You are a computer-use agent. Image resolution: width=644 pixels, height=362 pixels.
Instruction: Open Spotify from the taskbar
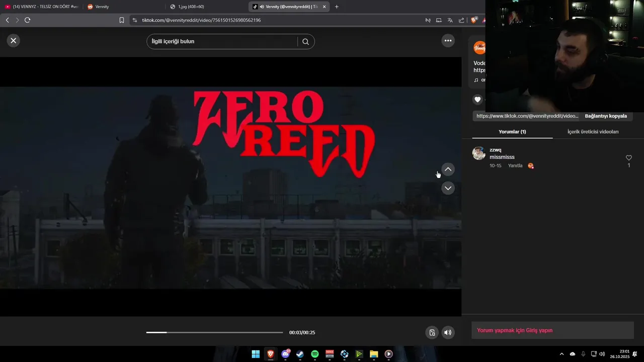pos(315,354)
